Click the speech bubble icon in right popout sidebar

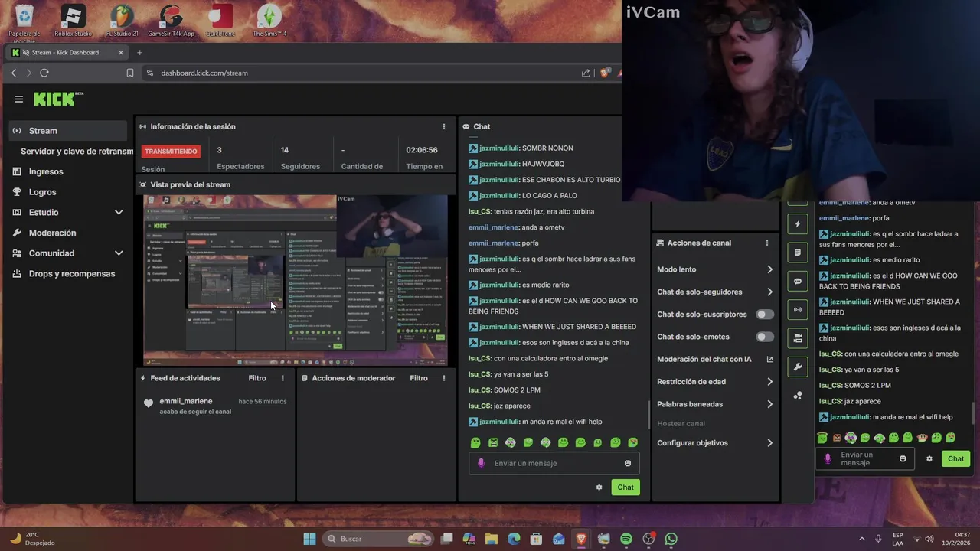[x=798, y=281]
